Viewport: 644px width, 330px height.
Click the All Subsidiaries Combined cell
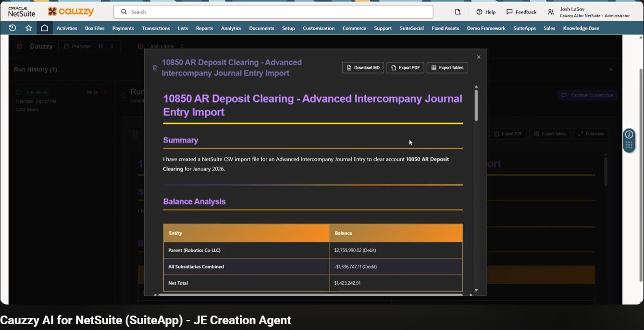[246, 267]
